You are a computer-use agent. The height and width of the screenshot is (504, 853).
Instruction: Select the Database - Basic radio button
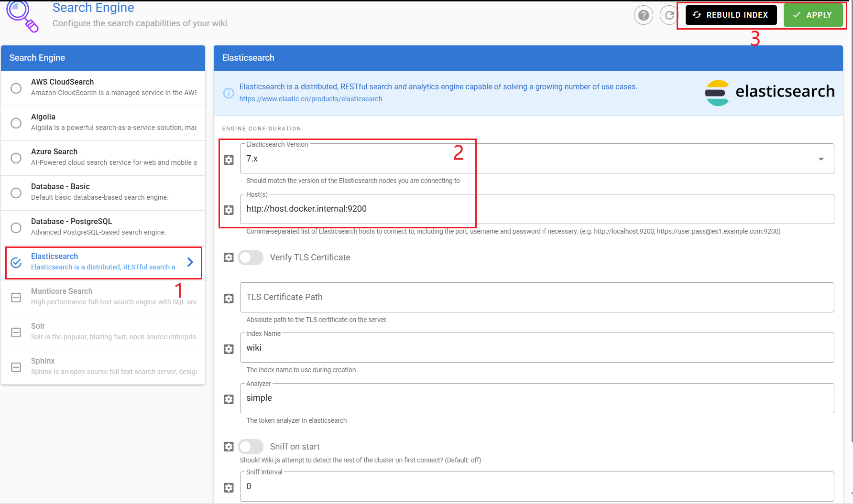(16, 193)
